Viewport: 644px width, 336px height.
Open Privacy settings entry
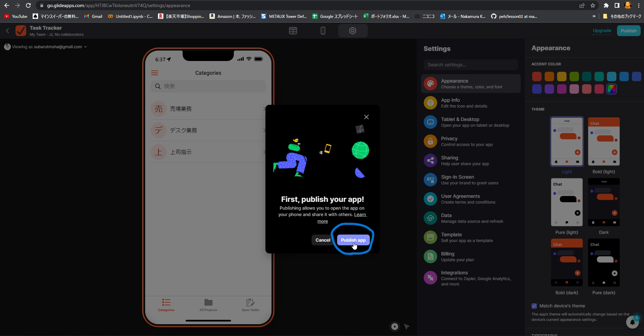(x=471, y=141)
